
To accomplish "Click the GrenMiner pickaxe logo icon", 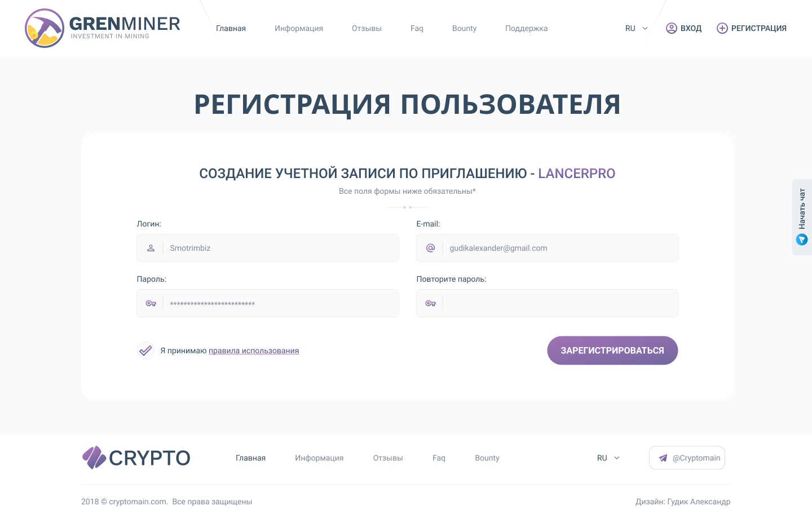I will 45,28.
